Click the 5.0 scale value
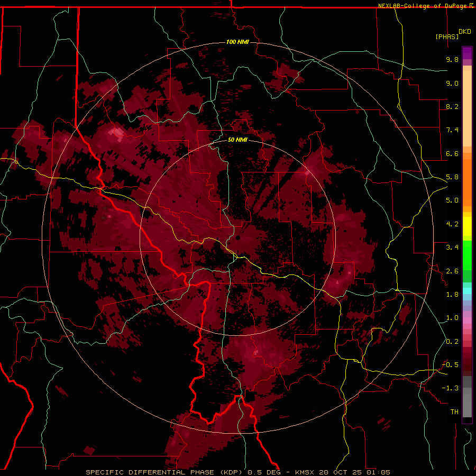This screenshot has width=476, height=476. [452, 200]
